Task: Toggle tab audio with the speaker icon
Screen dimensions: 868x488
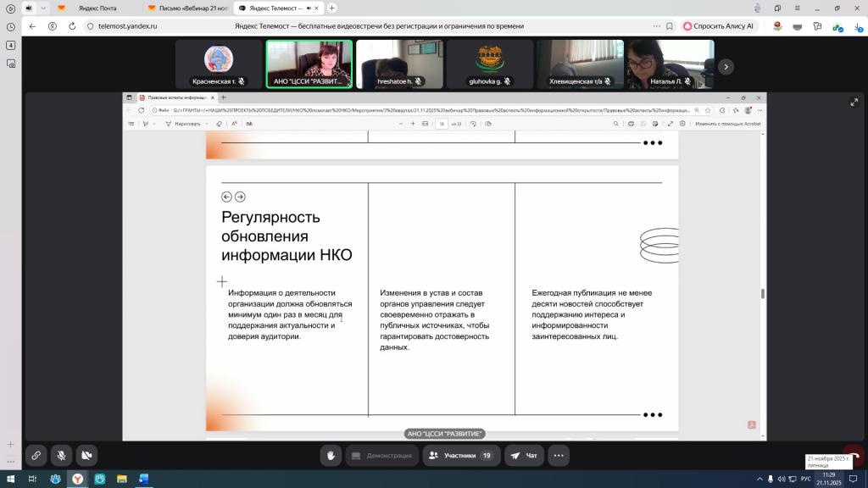Action: (27, 8)
